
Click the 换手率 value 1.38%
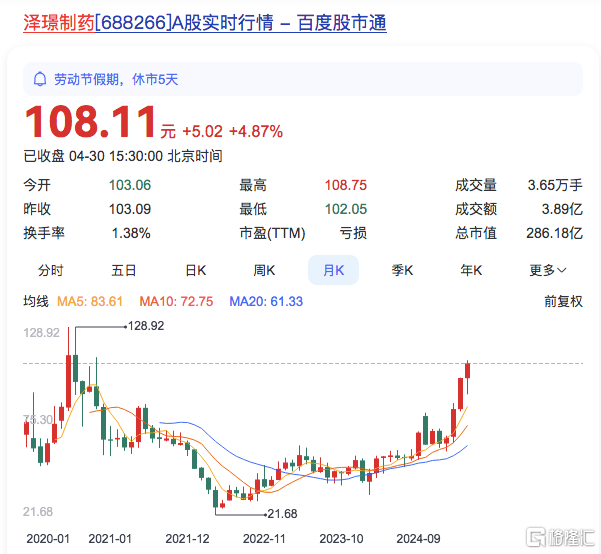pyautogui.click(x=131, y=233)
